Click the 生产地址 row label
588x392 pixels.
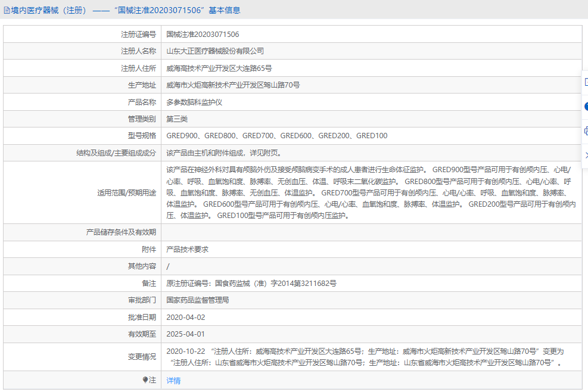click(x=142, y=85)
